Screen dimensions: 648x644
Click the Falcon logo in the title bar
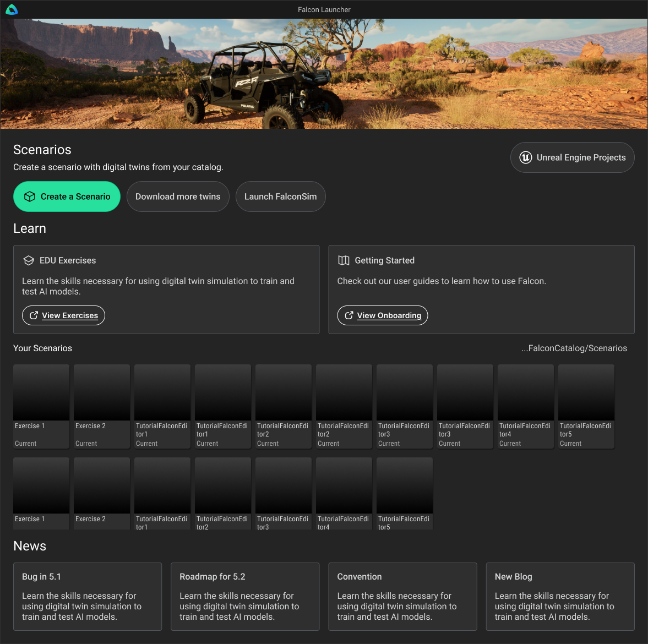(12, 9)
